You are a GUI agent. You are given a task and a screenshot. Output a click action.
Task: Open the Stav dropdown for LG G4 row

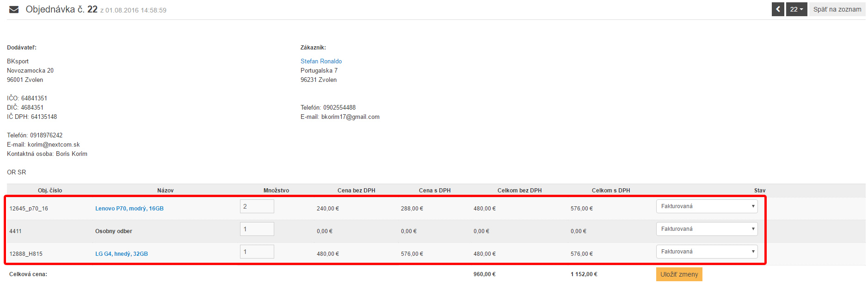pos(707,252)
